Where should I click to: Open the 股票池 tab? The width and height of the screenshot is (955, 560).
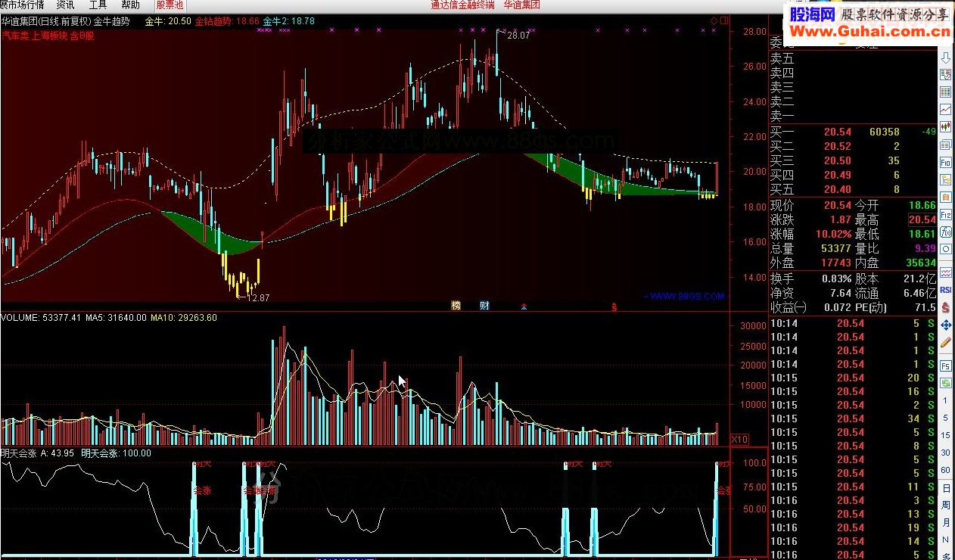tap(170, 5)
